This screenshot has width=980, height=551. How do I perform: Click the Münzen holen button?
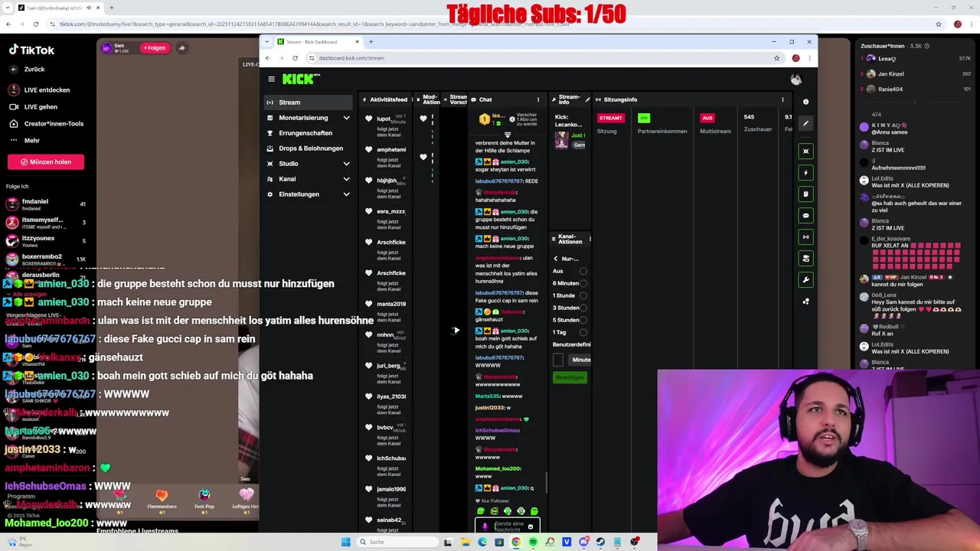[x=46, y=161]
